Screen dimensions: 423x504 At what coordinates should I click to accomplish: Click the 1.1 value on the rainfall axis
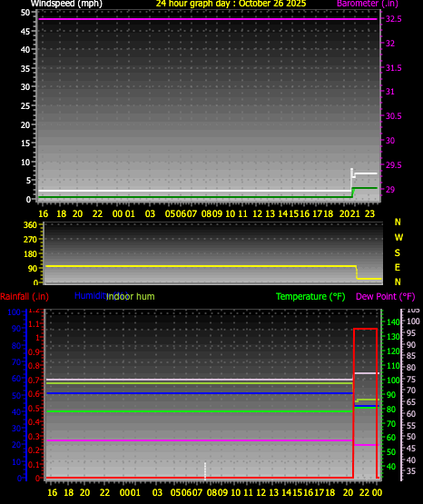[x=34, y=324]
